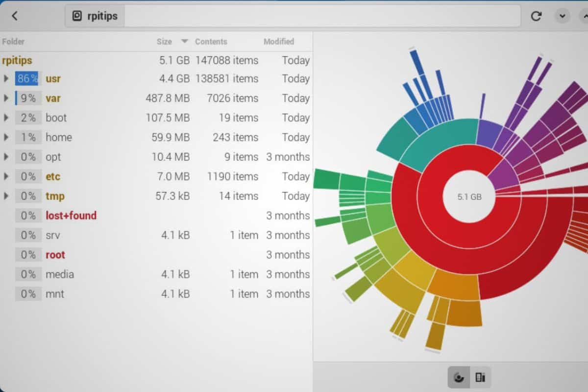Screen dimensions: 588x392
Task: Switch to rings chart view
Action: pyautogui.click(x=459, y=377)
